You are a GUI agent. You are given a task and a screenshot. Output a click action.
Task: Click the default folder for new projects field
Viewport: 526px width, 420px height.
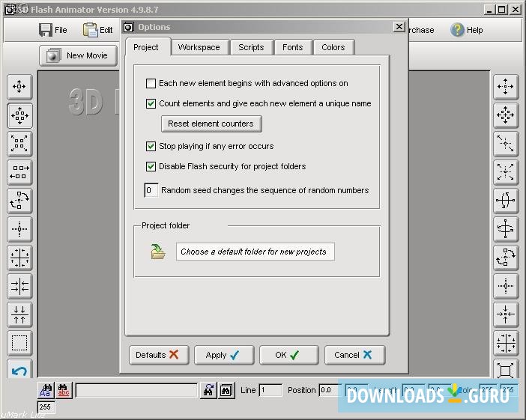click(256, 252)
